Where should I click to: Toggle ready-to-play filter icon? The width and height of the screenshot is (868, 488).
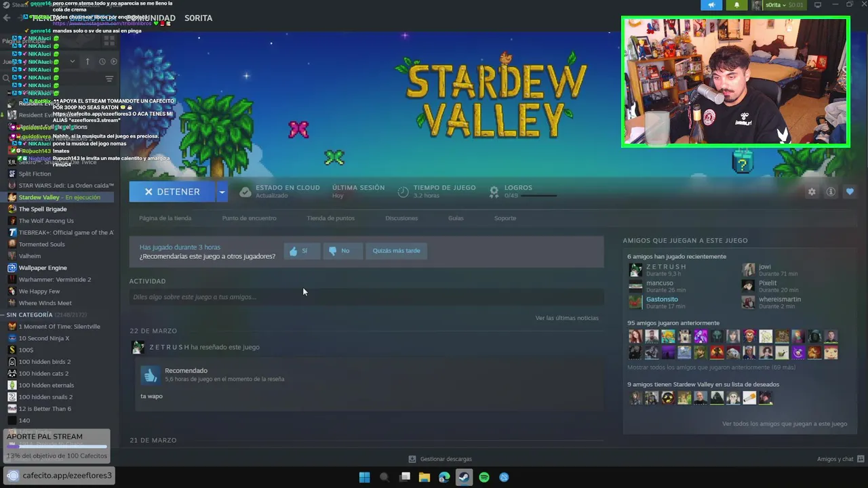tap(113, 62)
